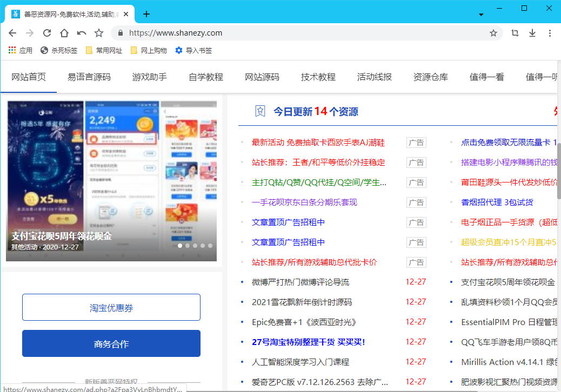The height and width of the screenshot is (392, 561).
Task: Click the Home icon in the toolbar
Action: pos(64,33)
